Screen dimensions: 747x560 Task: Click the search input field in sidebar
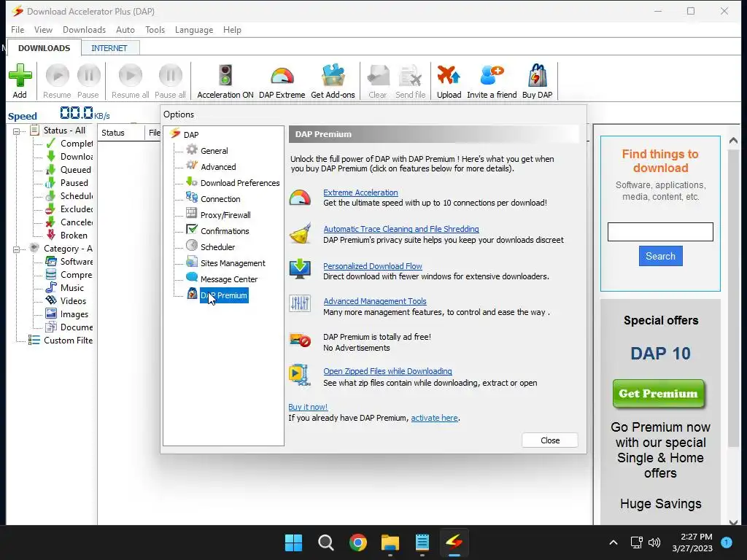tap(660, 232)
